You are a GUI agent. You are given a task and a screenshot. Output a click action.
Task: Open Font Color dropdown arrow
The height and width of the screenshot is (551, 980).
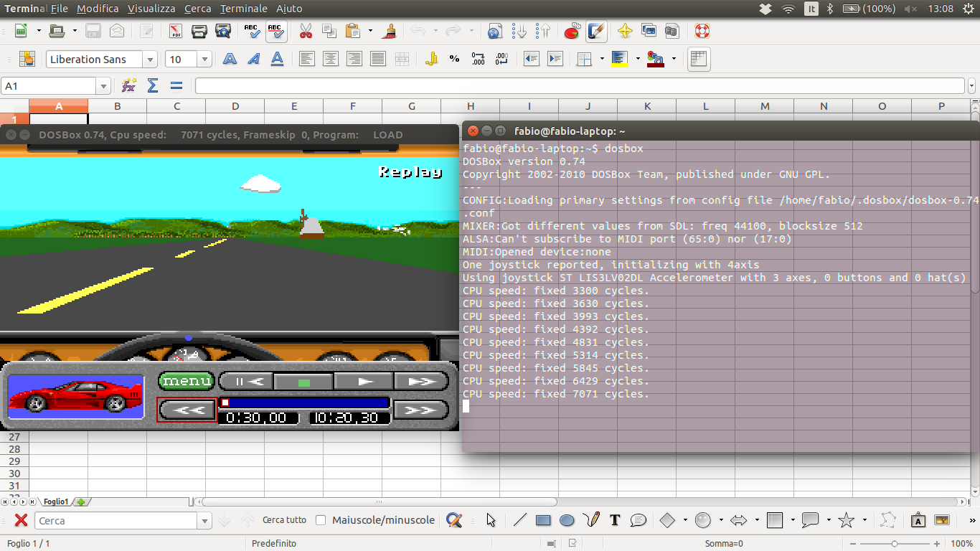[673, 59]
